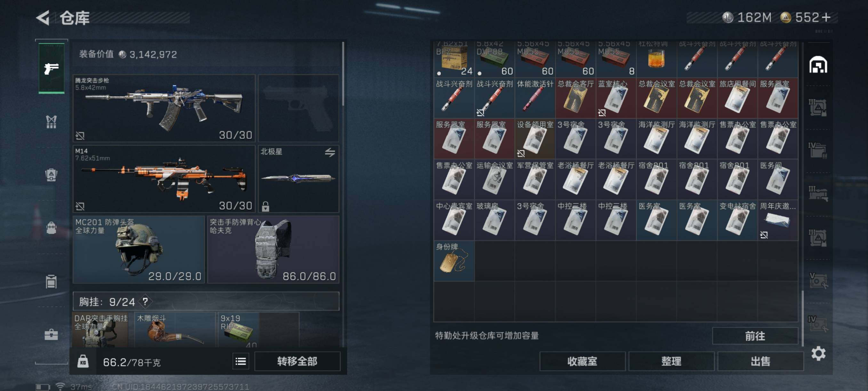
Task: Click the 整理 sort button
Action: click(671, 361)
